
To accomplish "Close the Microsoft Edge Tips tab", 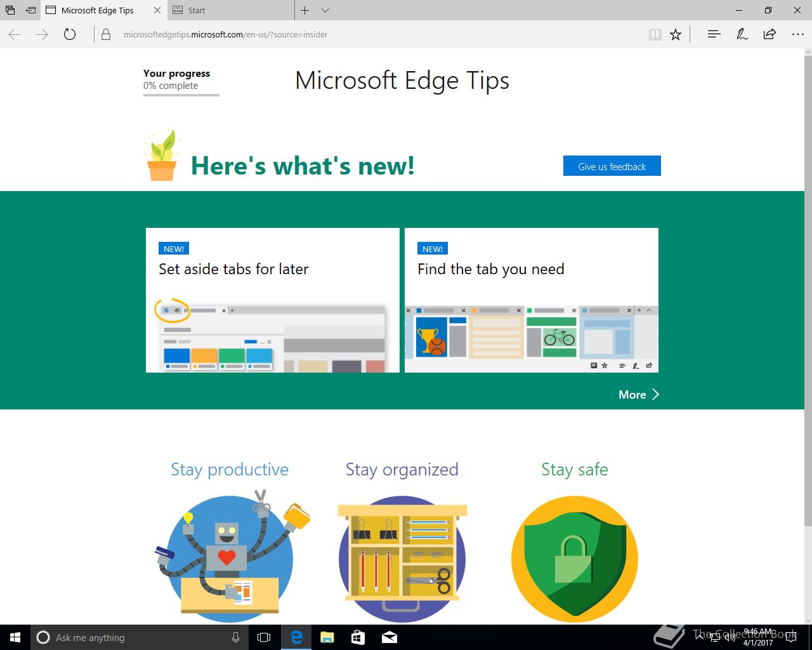I will [157, 10].
